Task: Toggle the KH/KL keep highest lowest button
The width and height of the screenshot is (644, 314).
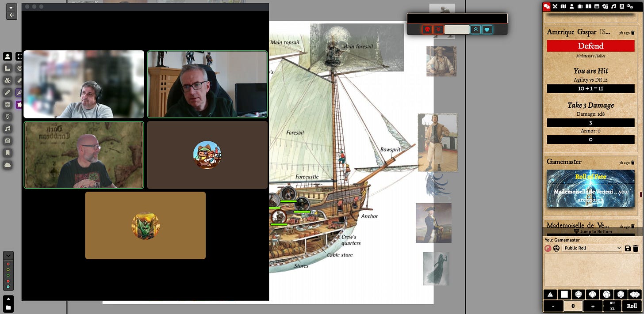Action: 612,306
